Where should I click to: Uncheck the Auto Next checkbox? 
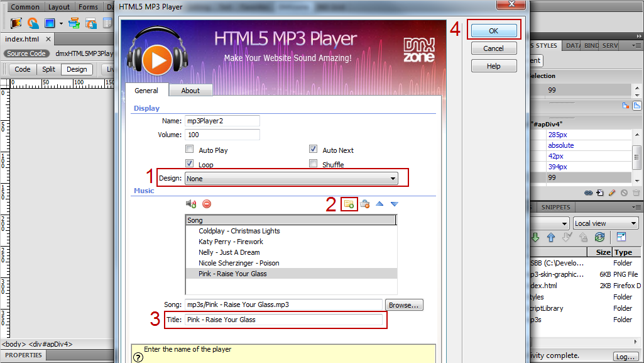click(313, 149)
